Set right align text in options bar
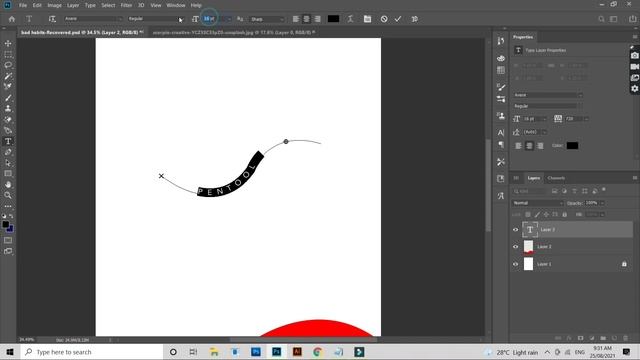Screen dimensions: 640x360 pyautogui.click(x=318, y=19)
